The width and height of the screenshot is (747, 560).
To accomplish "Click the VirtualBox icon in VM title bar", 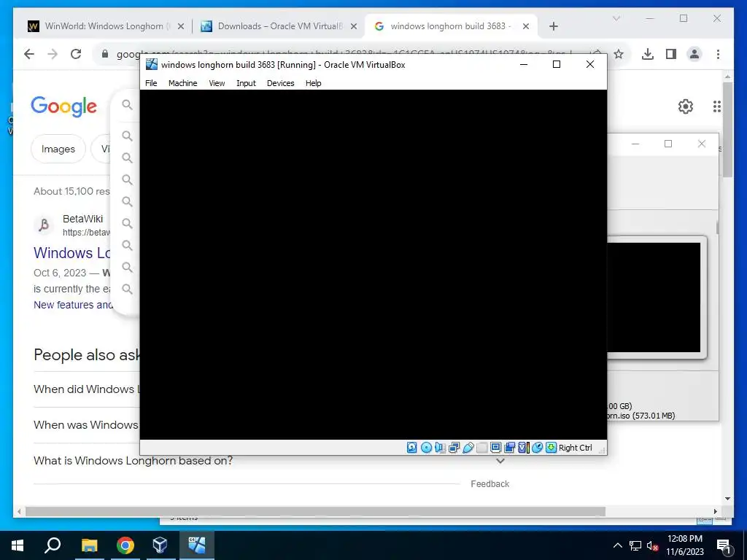I will (152, 64).
